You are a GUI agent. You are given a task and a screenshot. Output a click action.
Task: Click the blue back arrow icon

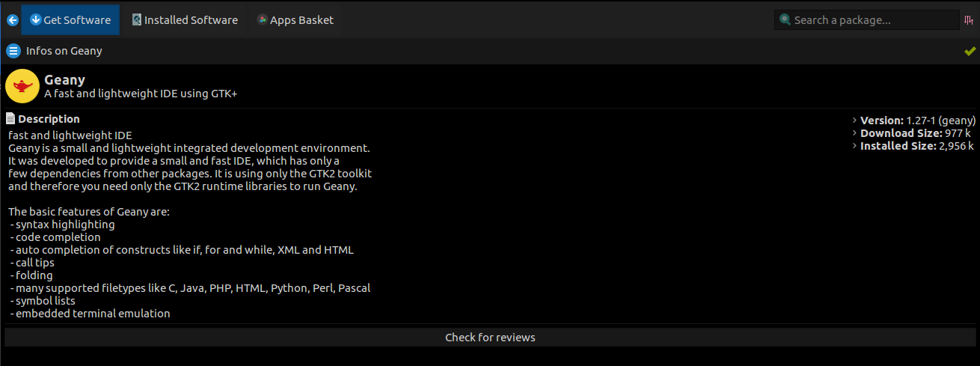[12, 20]
